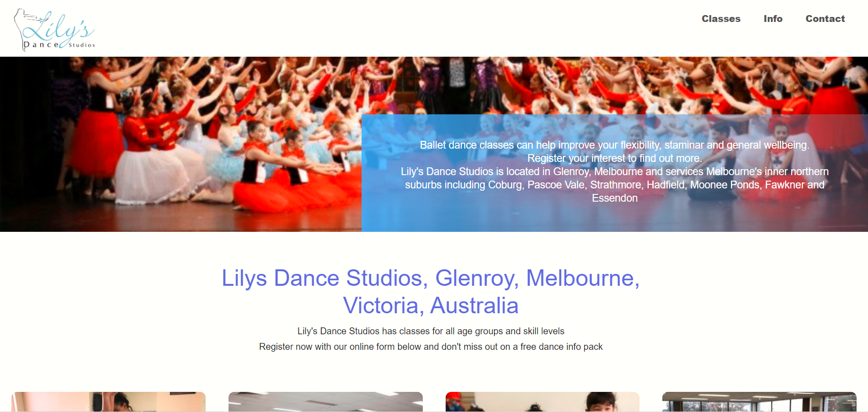868x412 pixels.
Task: Open the third class card thumbnail with a child
Action: point(542,401)
